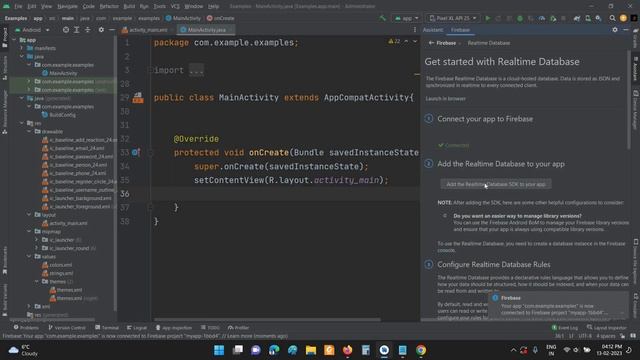This screenshot has width=640, height=360.
Task: Click the editor horizontal scrollbar
Action: pyautogui.click(x=267, y=320)
